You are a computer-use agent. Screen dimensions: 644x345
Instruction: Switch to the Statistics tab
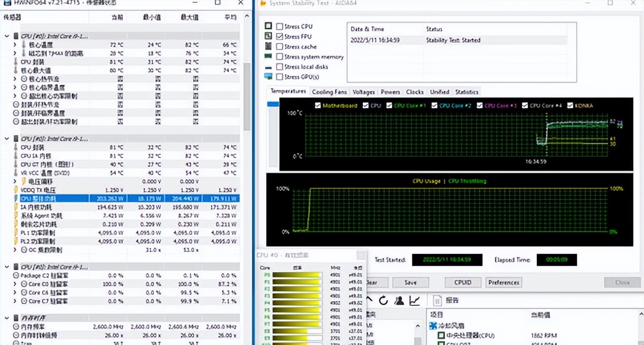point(466,92)
